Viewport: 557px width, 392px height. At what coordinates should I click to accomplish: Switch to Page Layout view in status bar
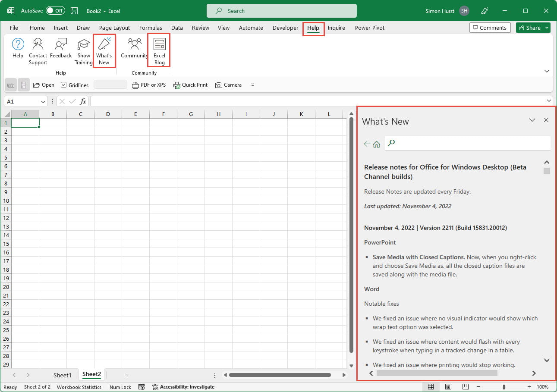click(448, 387)
